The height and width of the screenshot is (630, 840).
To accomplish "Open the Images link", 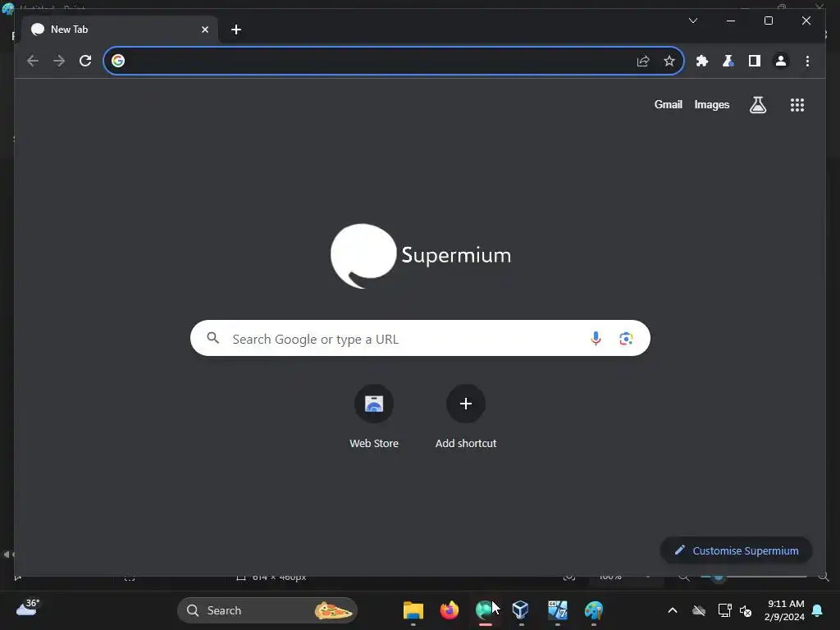I will [x=711, y=104].
